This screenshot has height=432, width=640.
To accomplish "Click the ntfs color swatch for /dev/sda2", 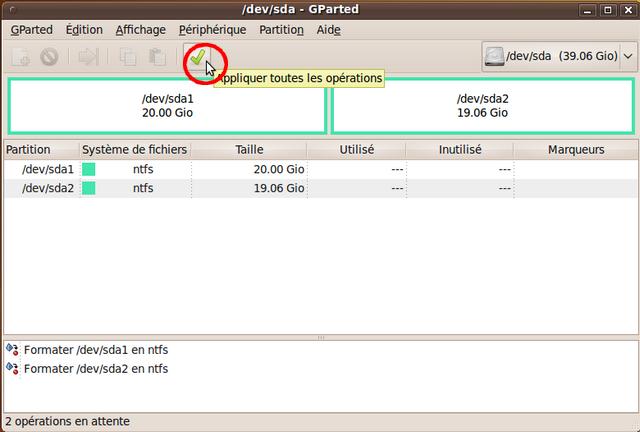I will click(x=89, y=188).
